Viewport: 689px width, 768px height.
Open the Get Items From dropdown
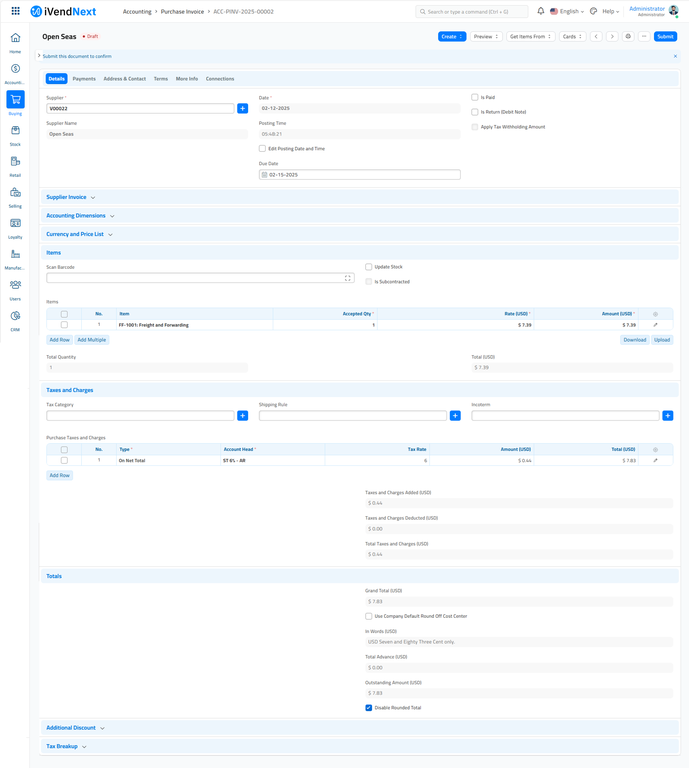[x=531, y=36]
